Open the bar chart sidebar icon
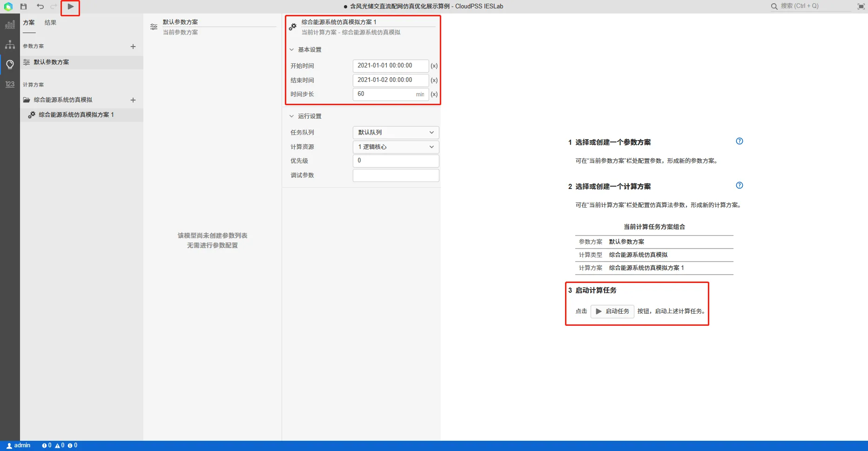The height and width of the screenshot is (451, 868). pos(10,25)
